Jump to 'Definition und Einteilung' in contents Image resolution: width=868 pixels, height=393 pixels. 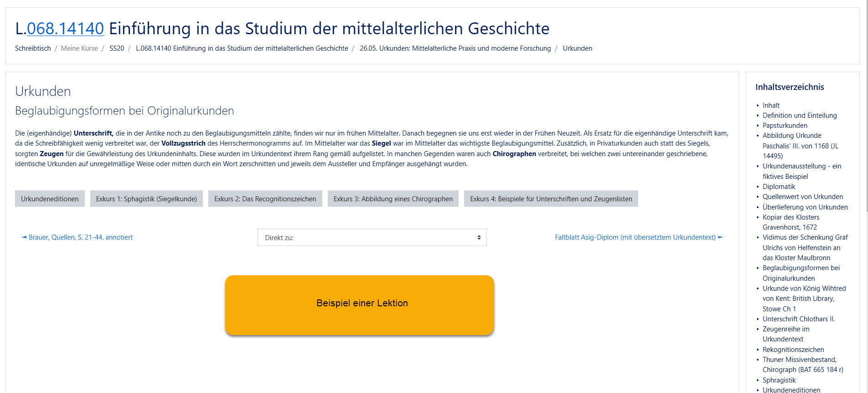point(800,115)
